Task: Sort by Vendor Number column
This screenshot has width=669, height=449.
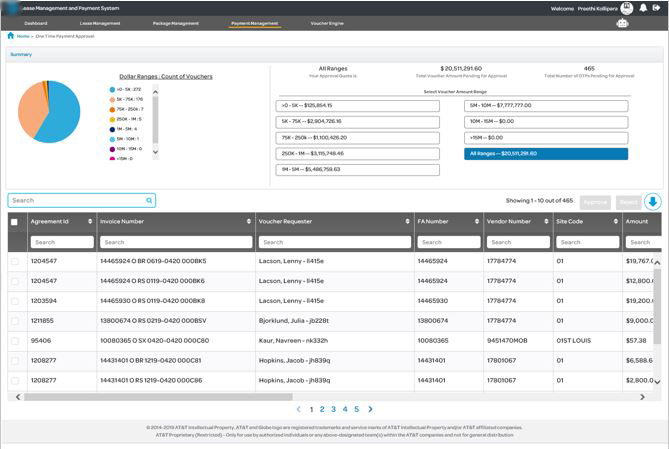Action: tap(546, 222)
